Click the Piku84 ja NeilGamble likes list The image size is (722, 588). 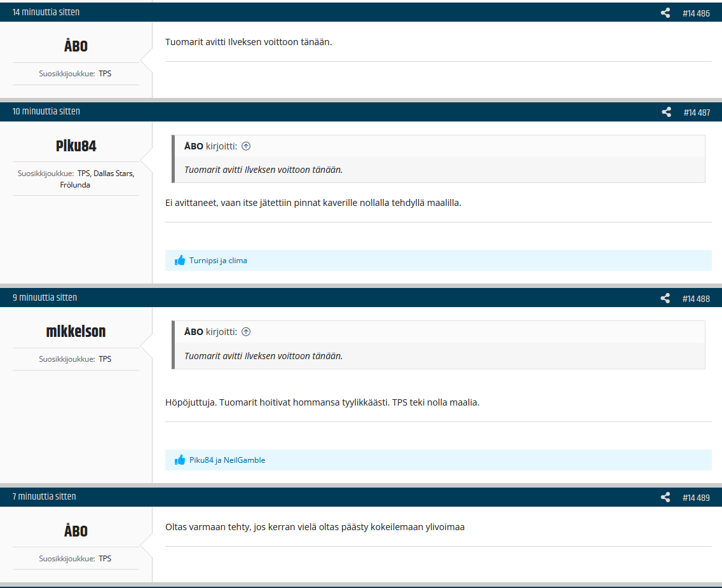click(227, 460)
